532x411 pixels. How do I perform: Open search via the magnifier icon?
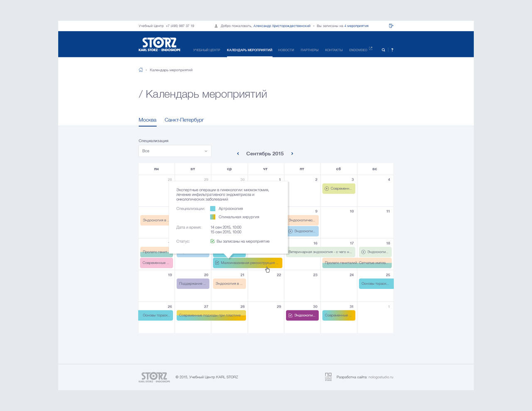point(383,50)
